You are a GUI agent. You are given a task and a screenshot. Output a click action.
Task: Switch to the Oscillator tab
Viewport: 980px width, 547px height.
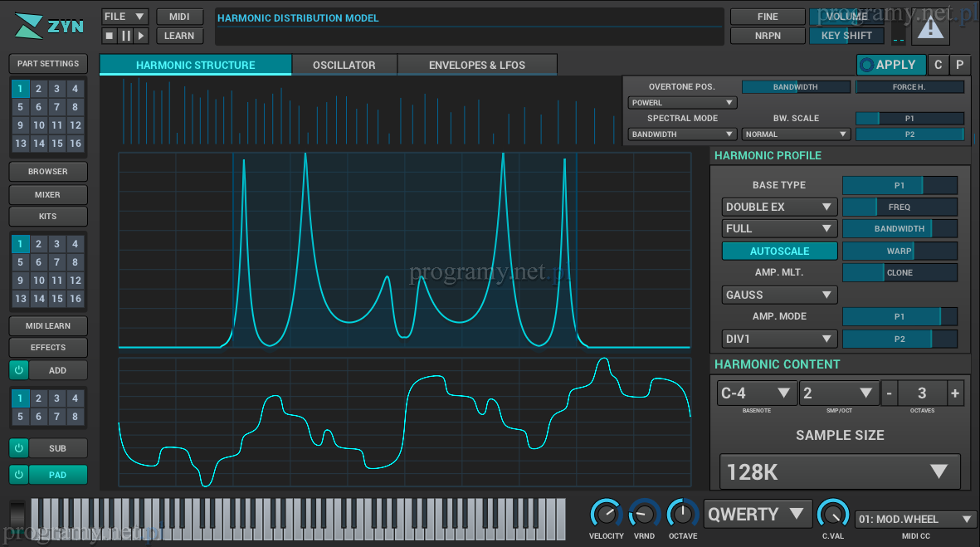coord(344,65)
